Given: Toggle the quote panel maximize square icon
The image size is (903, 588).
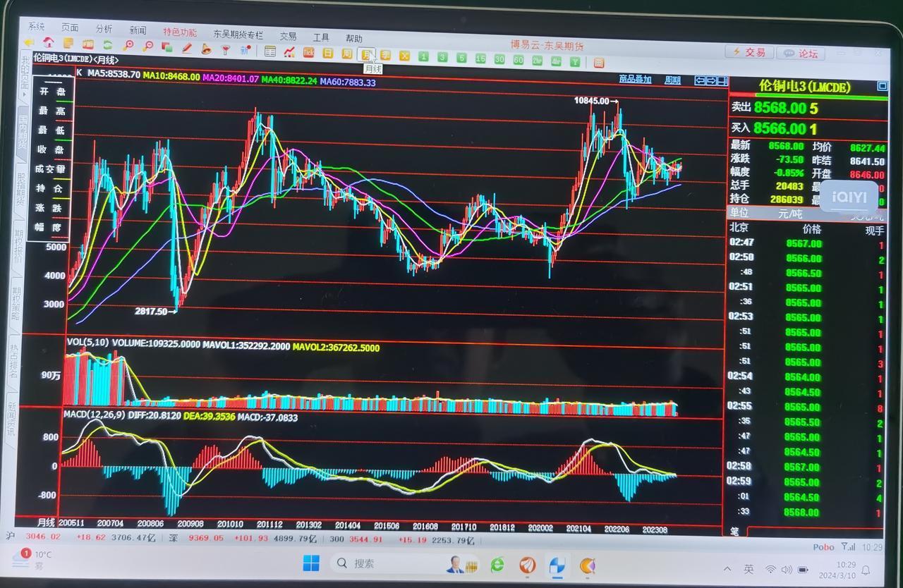Looking at the screenshot, I should point(882,86).
